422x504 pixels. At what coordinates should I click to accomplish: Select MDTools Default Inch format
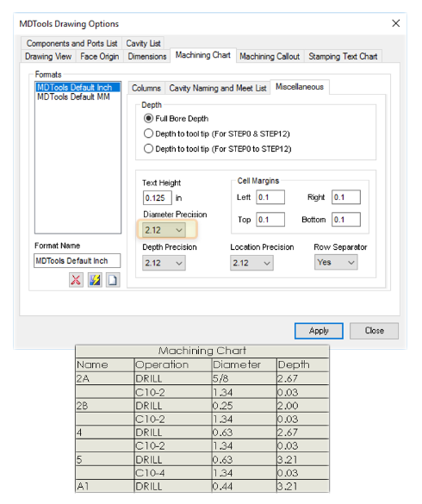(78, 87)
